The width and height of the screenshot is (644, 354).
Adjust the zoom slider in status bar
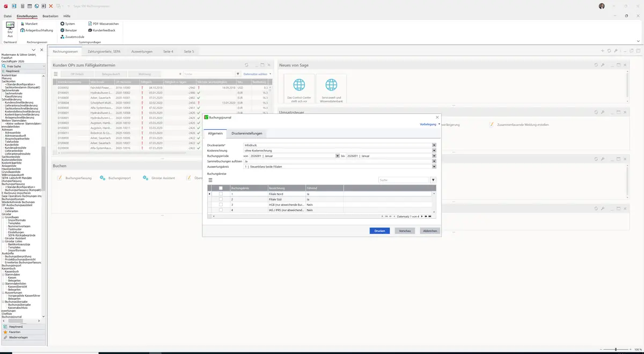click(616, 350)
